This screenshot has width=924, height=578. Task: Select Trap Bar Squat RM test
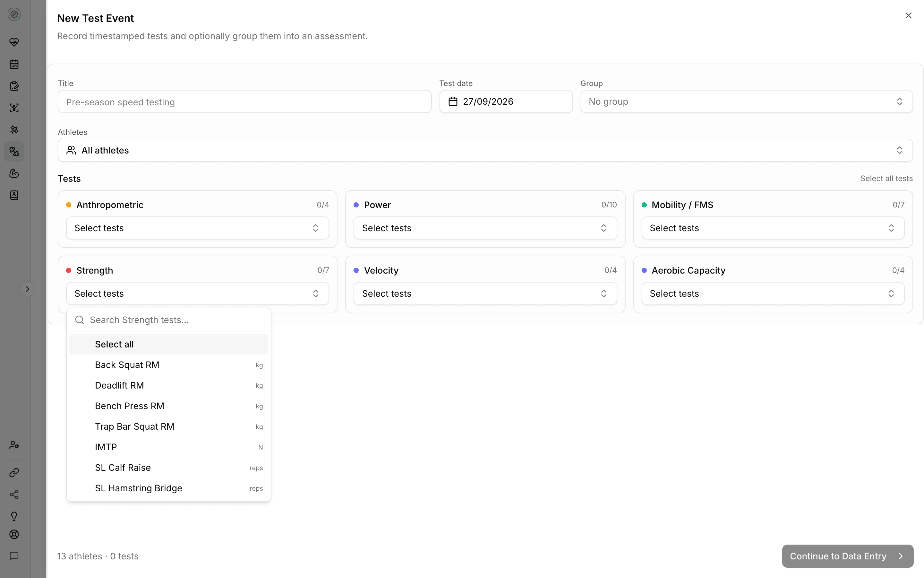click(x=168, y=427)
